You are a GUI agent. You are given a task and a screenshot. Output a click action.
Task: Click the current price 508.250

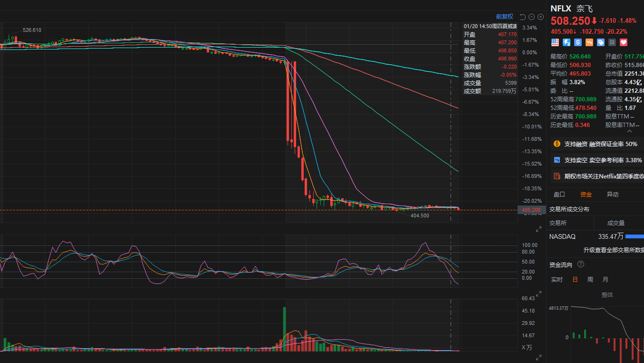(x=570, y=20)
